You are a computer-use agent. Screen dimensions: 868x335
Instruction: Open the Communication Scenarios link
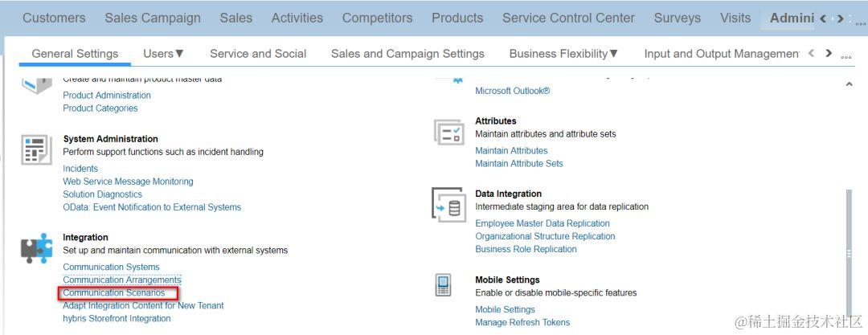(114, 293)
